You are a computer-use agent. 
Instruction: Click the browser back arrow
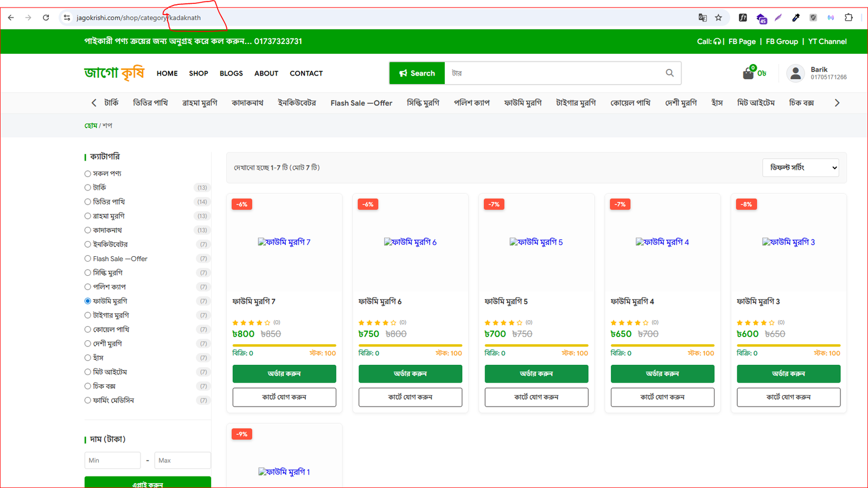pos(11,18)
